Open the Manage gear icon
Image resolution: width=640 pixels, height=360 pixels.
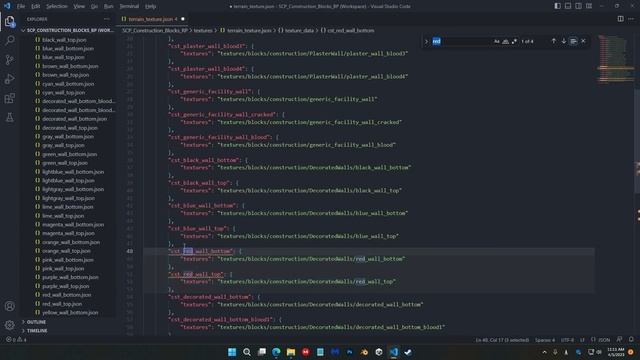(10, 325)
